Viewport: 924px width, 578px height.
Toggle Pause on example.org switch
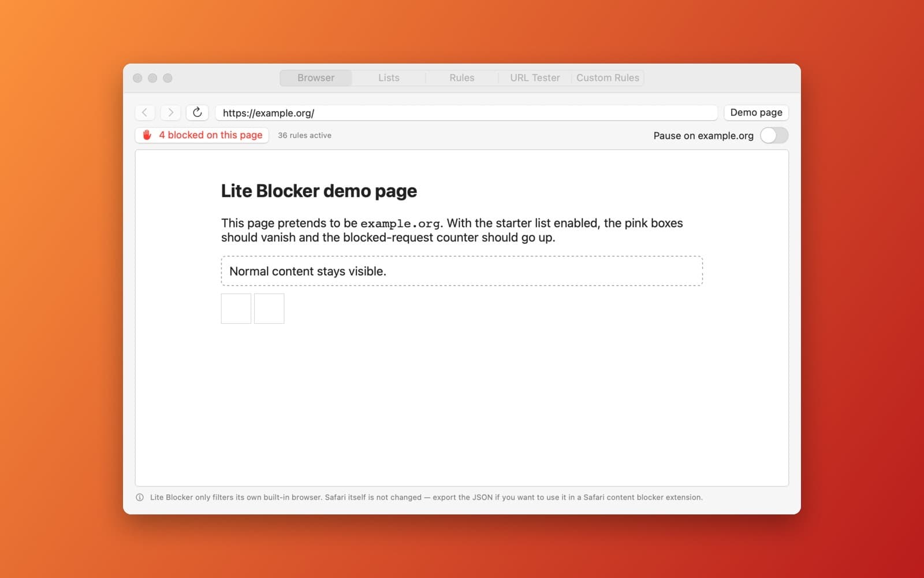click(774, 135)
